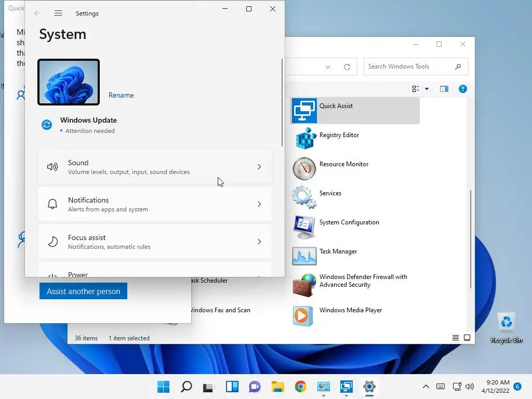Open taskbar Search

pyautogui.click(x=187, y=387)
